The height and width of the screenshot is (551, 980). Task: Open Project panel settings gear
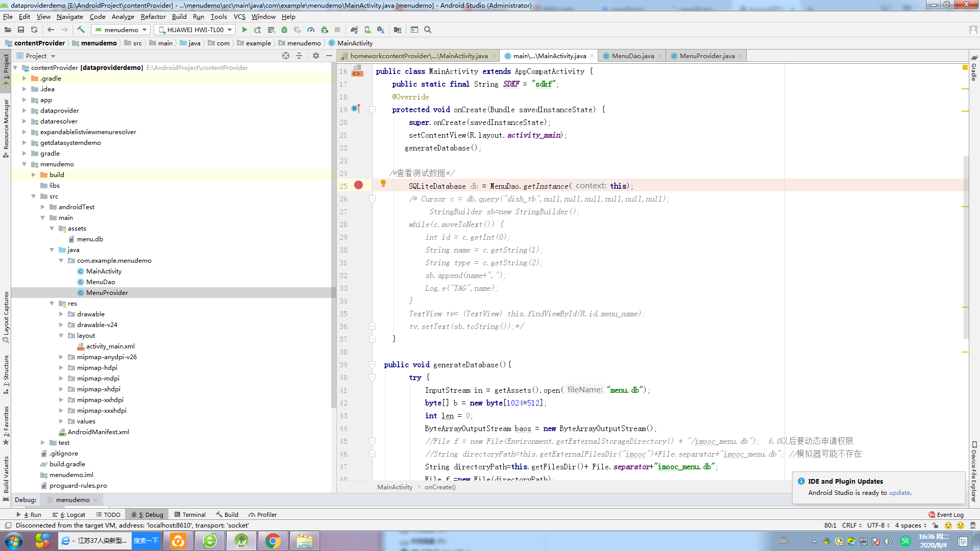pos(316,56)
